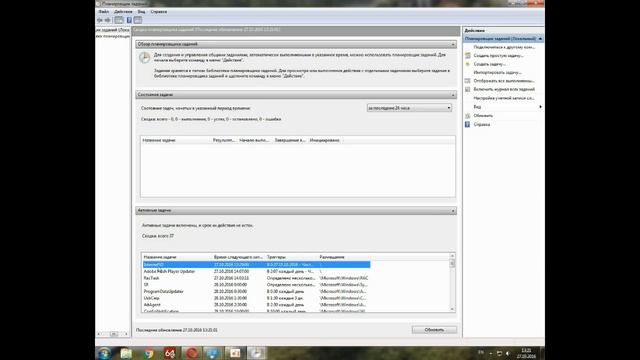Click Импортировать задачу action
The image size is (640, 360).
pyautogui.click(x=498, y=73)
